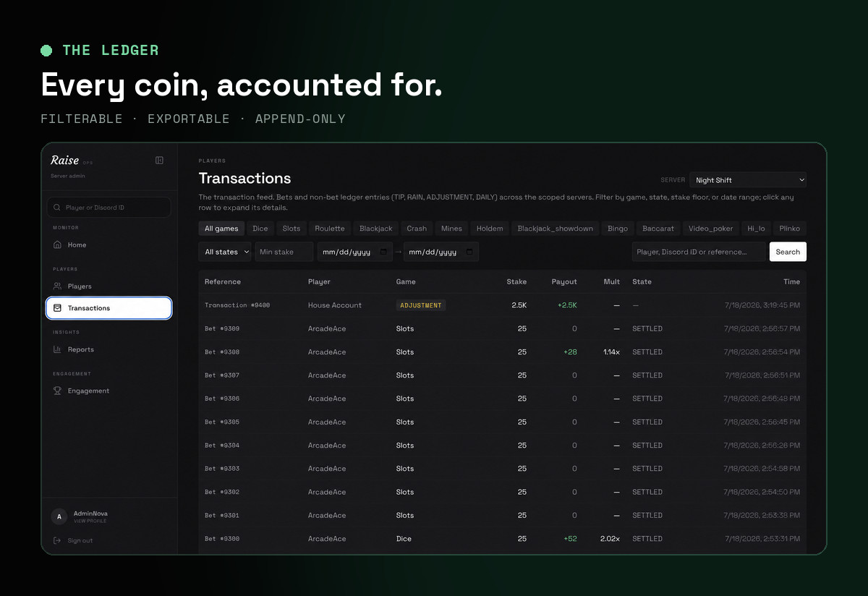Filter by Blackjack game tab
This screenshot has width=868, height=596.
pos(376,229)
